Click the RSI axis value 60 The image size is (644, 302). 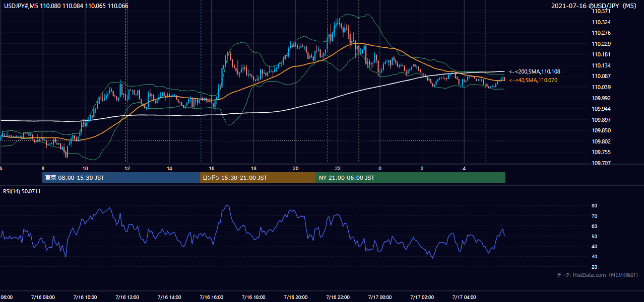point(595,226)
